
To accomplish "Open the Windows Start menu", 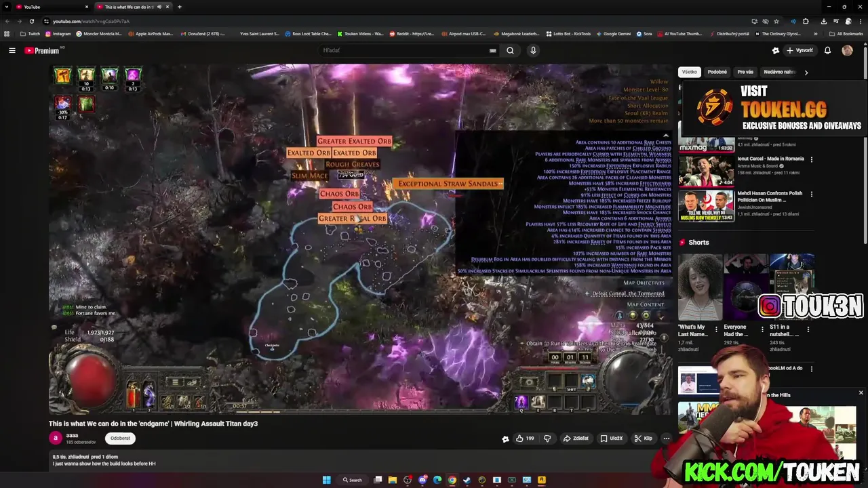I will [x=326, y=480].
